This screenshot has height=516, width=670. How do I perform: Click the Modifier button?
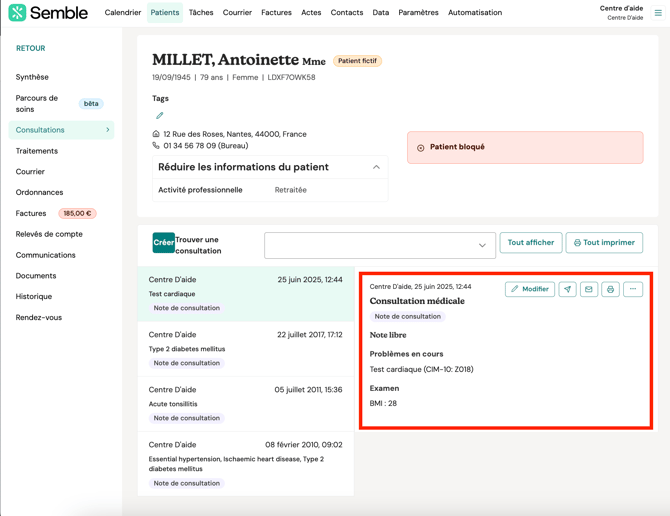530,289
